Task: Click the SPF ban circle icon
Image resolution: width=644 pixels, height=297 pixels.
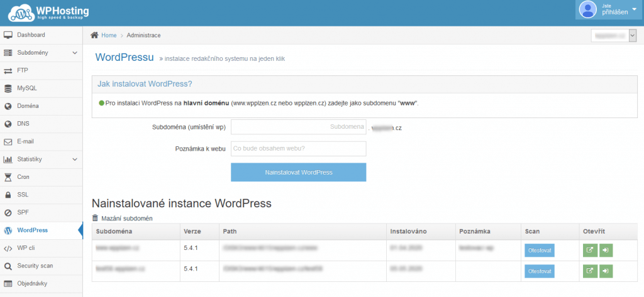Action: [x=8, y=213]
